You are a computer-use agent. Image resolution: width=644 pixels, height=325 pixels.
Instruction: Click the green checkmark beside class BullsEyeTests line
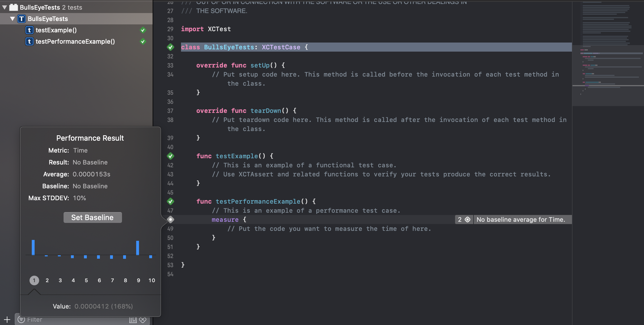pyautogui.click(x=171, y=47)
